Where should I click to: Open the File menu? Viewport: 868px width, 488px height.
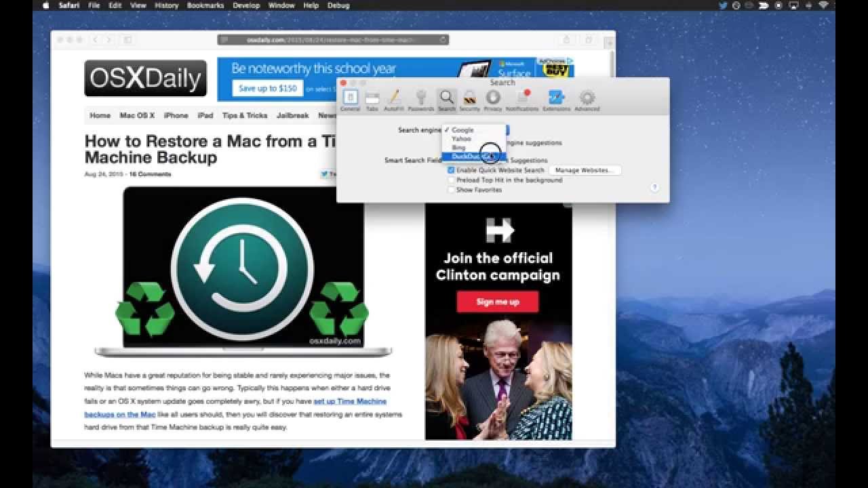click(94, 5)
